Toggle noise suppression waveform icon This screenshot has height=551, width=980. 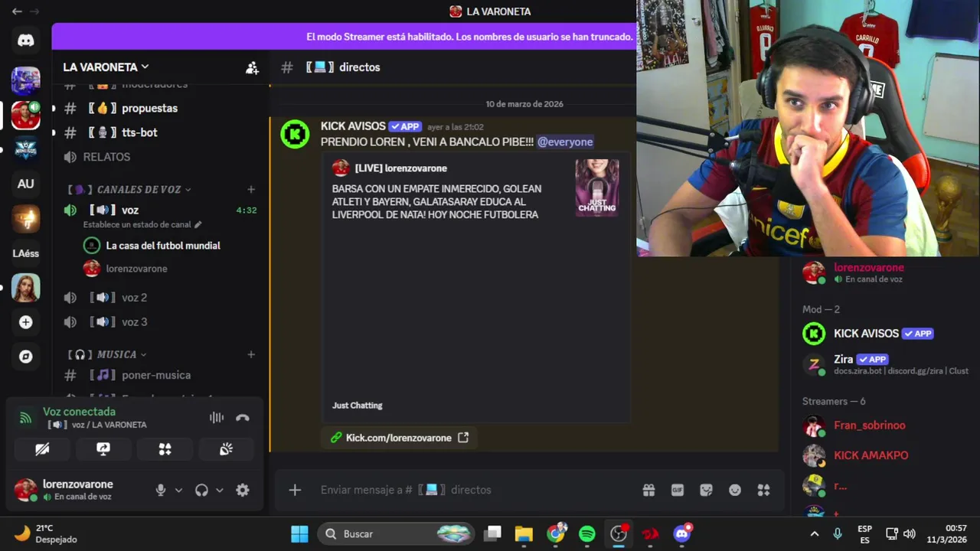(x=217, y=418)
